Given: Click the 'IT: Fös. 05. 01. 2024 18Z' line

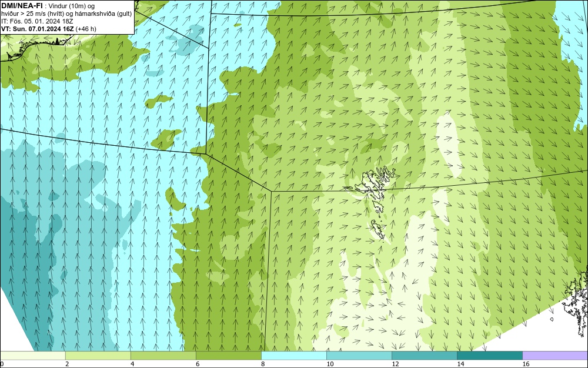Looking at the screenshot, I should click(37, 21).
